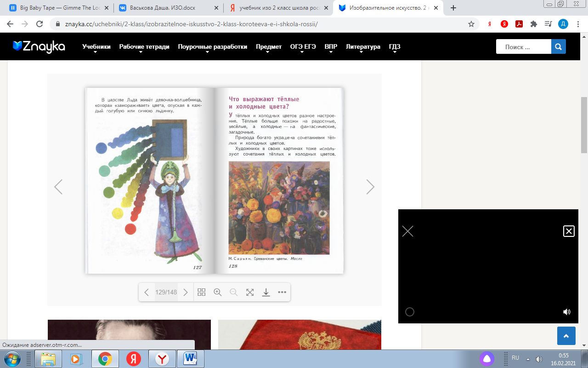
Task: Activate the purple Alice assistant icon
Action: tap(486, 359)
